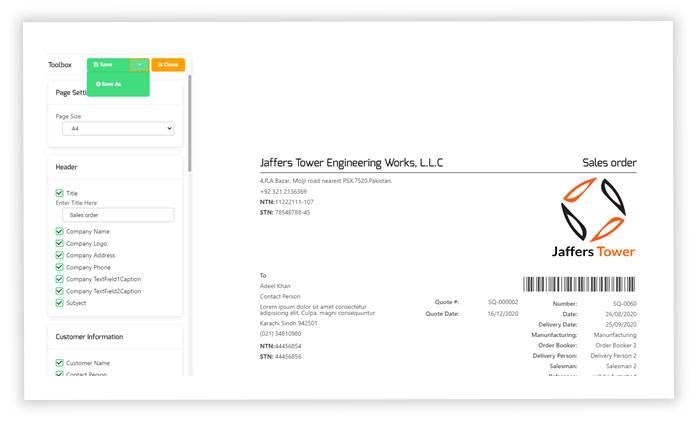The height and width of the screenshot is (423, 699).
Task: Click the Toolbox label
Action: click(x=60, y=65)
